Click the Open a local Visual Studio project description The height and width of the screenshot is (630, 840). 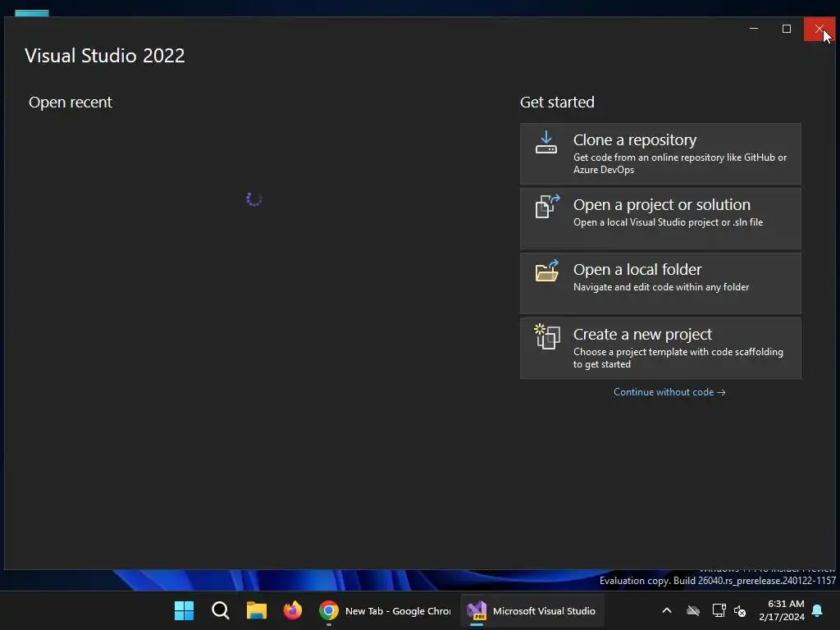(668, 222)
